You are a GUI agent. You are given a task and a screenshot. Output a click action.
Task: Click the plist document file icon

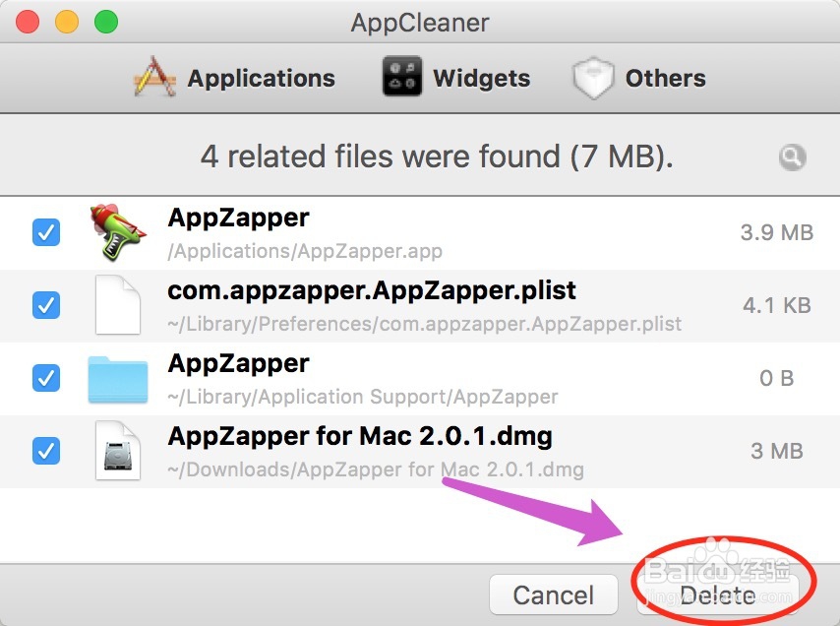117,305
